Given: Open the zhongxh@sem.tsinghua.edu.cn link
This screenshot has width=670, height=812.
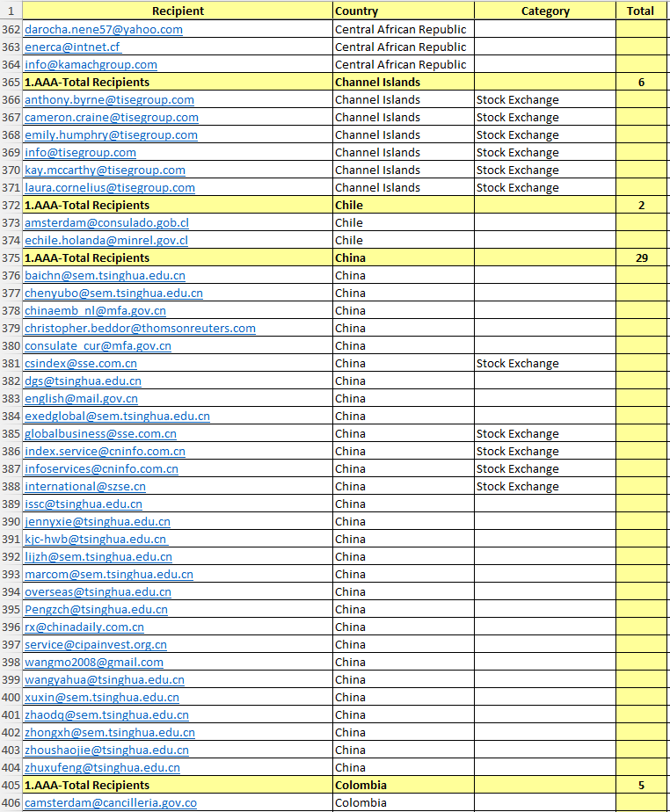Looking at the screenshot, I should [110, 734].
